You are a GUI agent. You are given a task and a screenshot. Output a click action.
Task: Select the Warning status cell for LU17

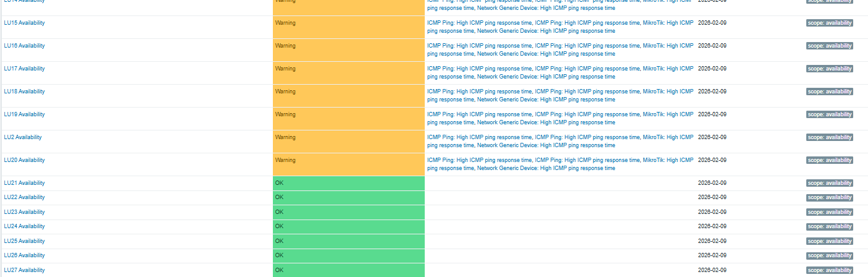tap(349, 73)
